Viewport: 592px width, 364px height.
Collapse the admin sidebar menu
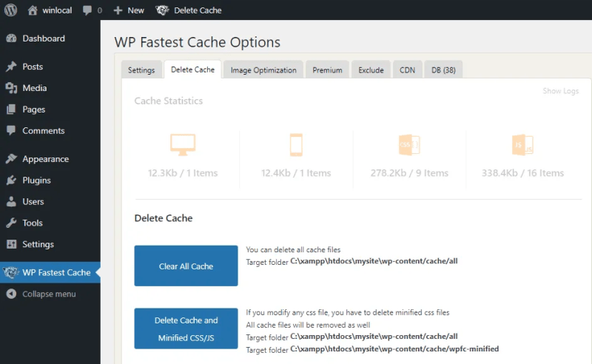pos(41,294)
